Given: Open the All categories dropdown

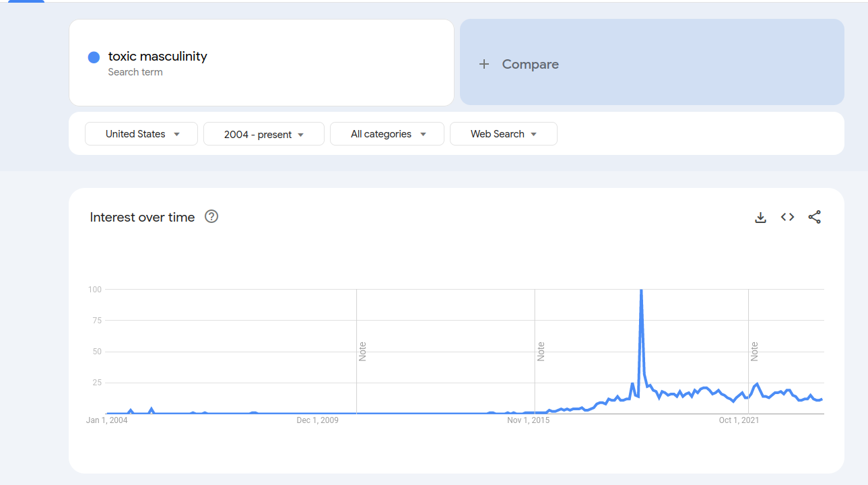Looking at the screenshot, I should point(387,133).
